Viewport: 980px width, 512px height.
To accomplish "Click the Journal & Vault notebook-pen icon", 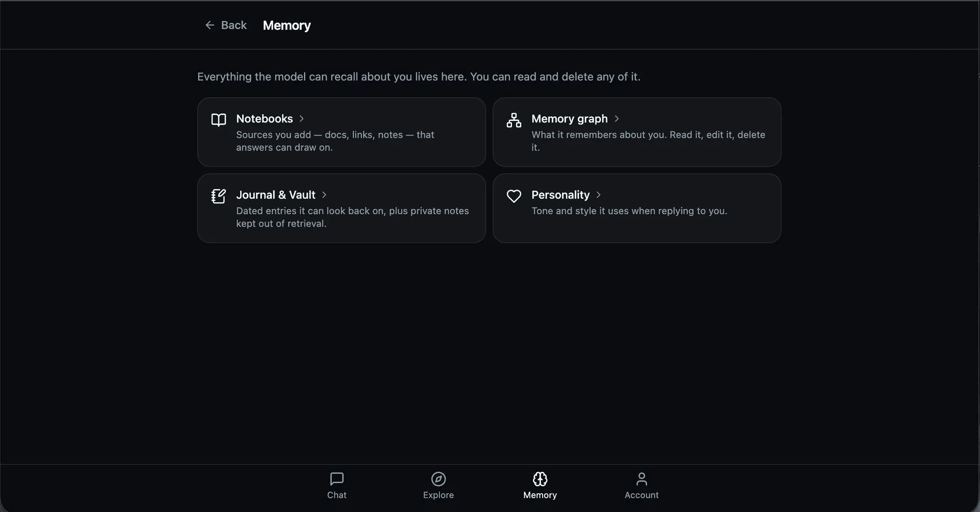I will (219, 196).
